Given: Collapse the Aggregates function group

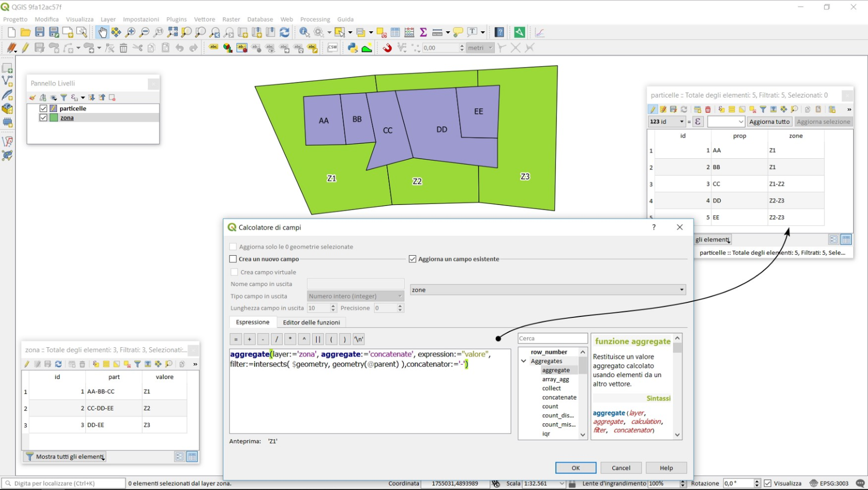Looking at the screenshot, I should pyautogui.click(x=524, y=361).
